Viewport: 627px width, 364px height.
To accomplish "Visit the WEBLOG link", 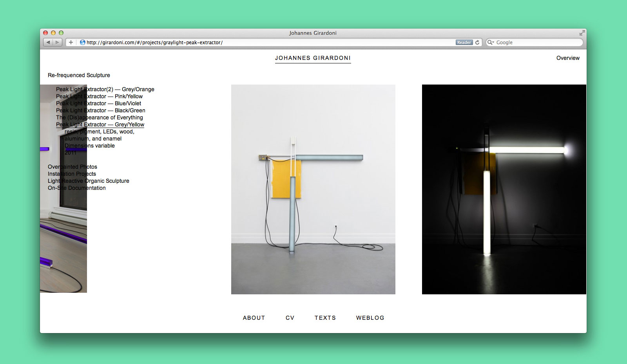I will pos(370,318).
